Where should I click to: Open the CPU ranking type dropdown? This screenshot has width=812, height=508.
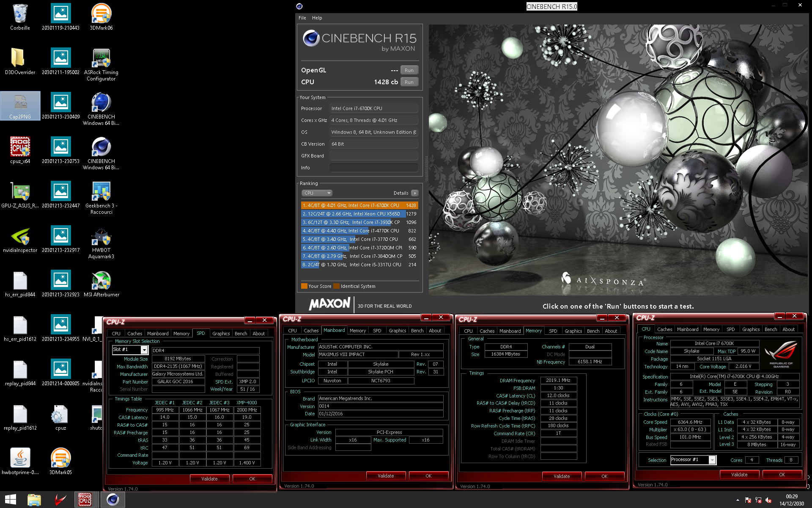317,193
